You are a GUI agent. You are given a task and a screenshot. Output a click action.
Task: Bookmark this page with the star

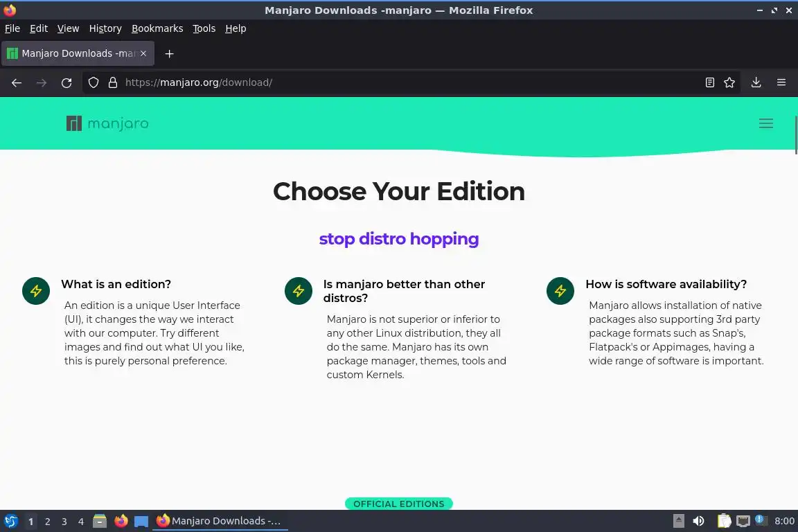(x=729, y=82)
